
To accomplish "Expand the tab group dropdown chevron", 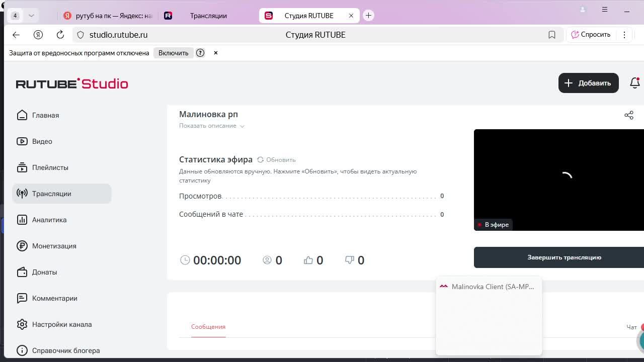I will point(31,16).
